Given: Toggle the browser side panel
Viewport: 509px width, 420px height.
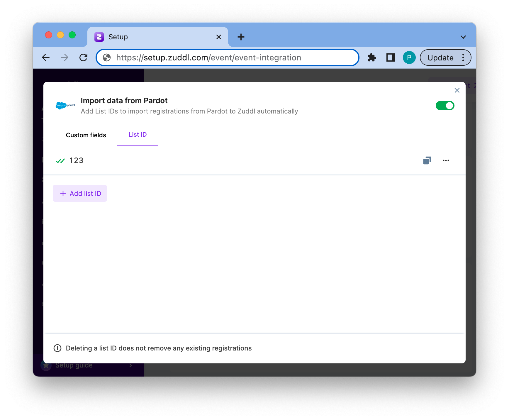Looking at the screenshot, I should pyautogui.click(x=391, y=57).
